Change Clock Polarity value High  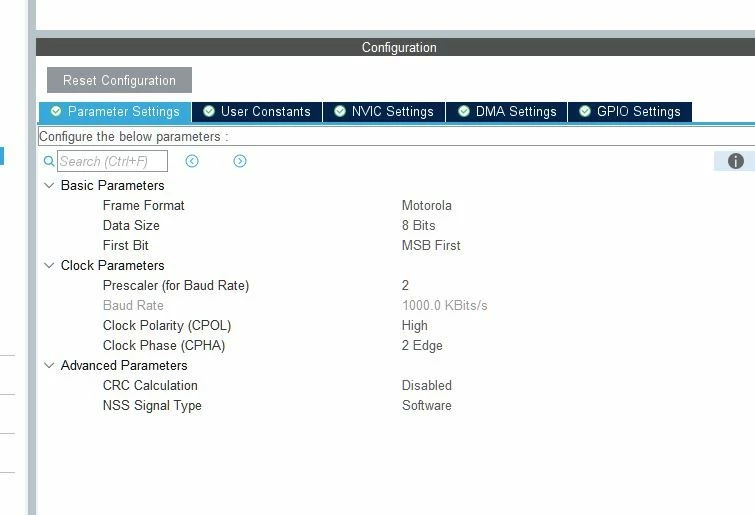point(415,326)
